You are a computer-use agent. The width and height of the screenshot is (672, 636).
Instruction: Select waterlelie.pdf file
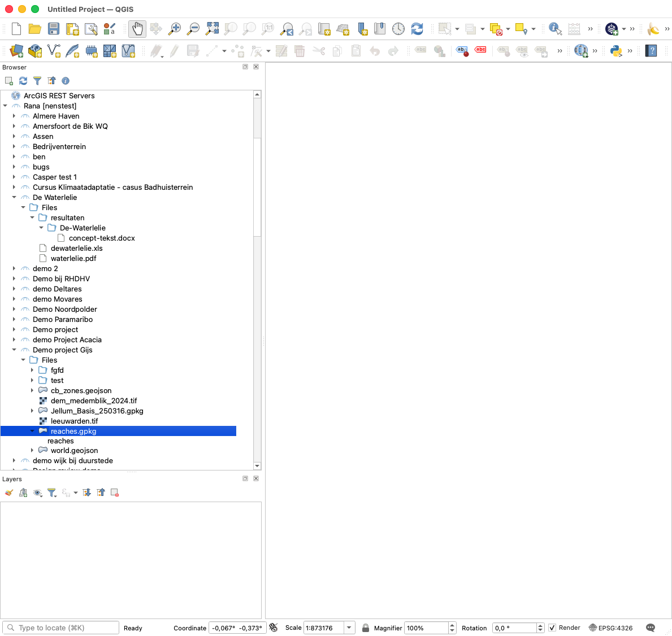[x=73, y=258]
